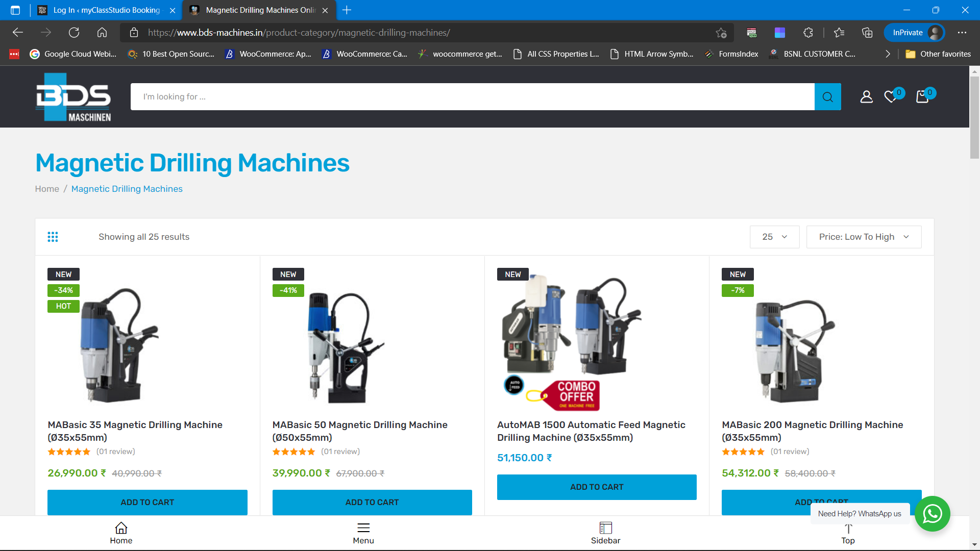980x551 pixels.
Task: Click the Home breadcrumb link
Action: click(47, 189)
